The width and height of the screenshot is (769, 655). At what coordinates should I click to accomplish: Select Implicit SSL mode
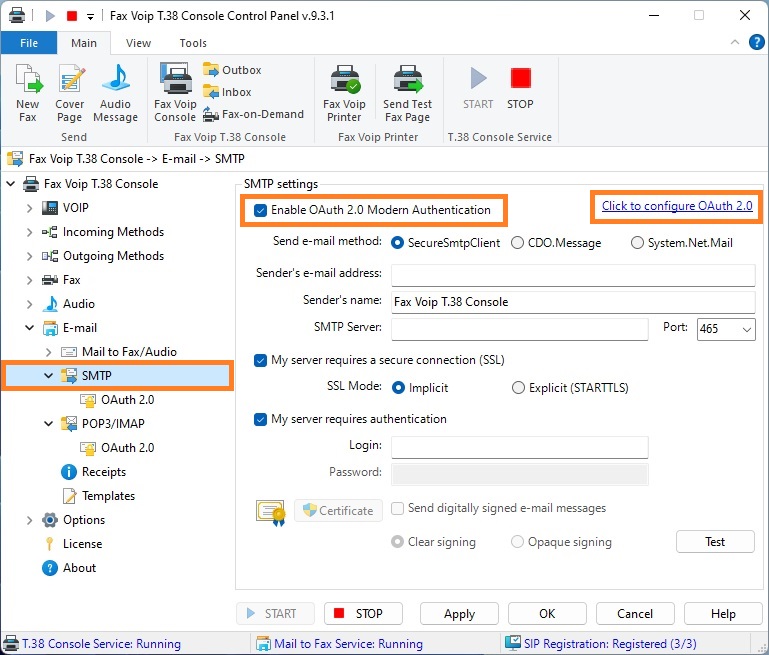coord(398,388)
